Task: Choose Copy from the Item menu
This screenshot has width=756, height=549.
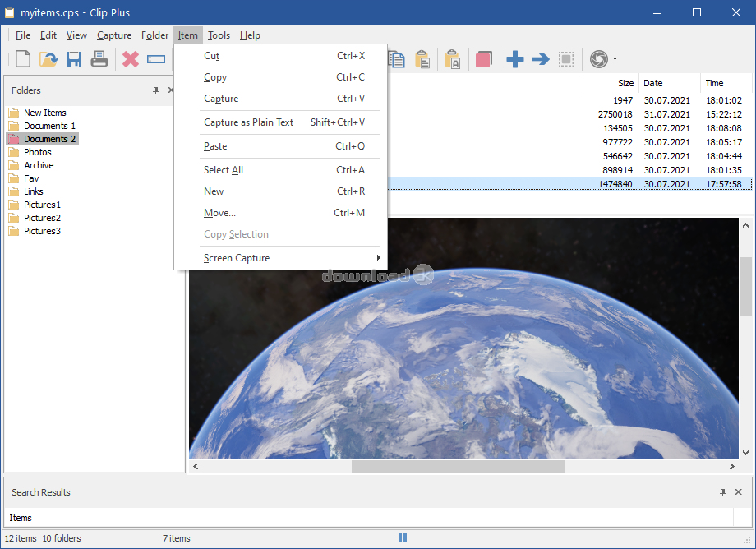Action: pyautogui.click(x=280, y=77)
